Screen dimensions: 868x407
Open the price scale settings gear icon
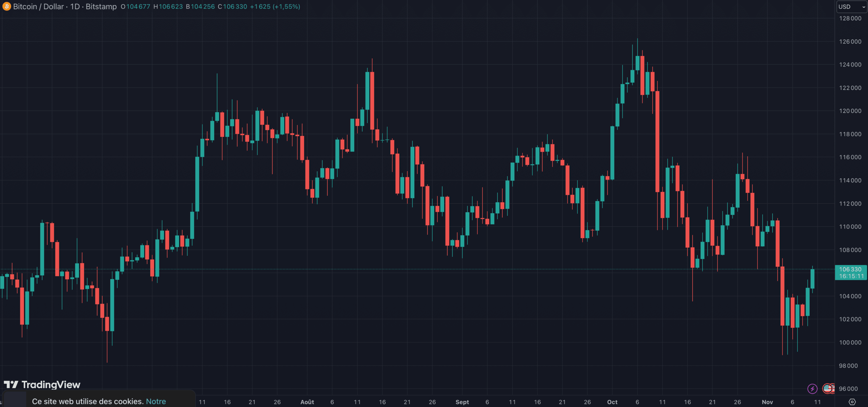tap(852, 402)
